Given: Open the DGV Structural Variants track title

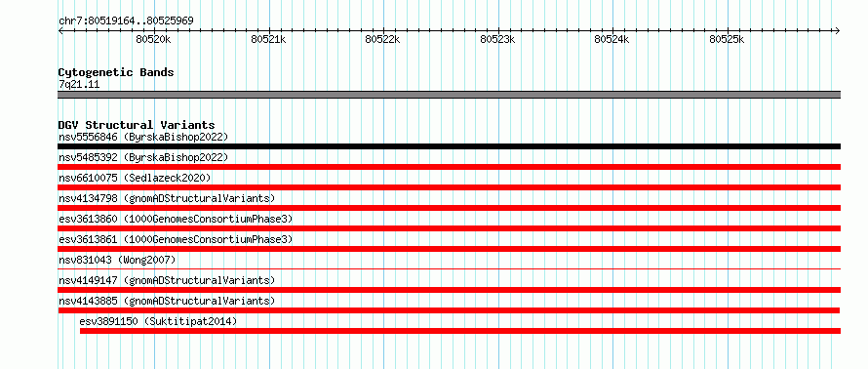Looking at the screenshot, I should click(x=137, y=125).
